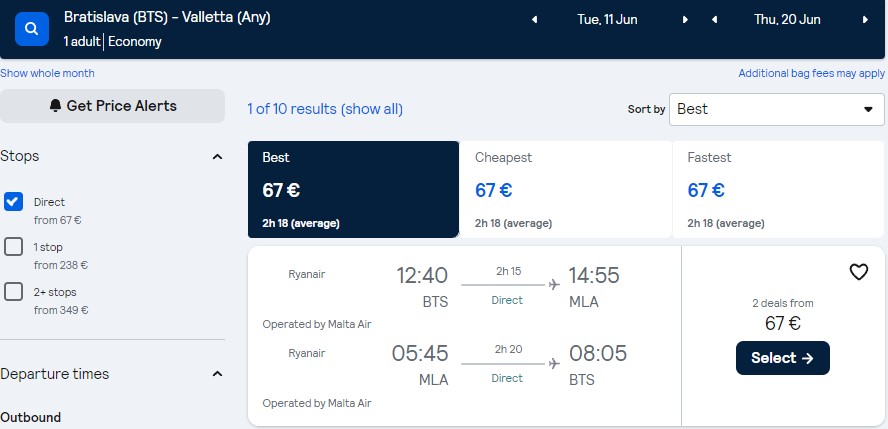Open Additional bag fees may apply link
The height and width of the screenshot is (429, 888).
click(x=811, y=74)
